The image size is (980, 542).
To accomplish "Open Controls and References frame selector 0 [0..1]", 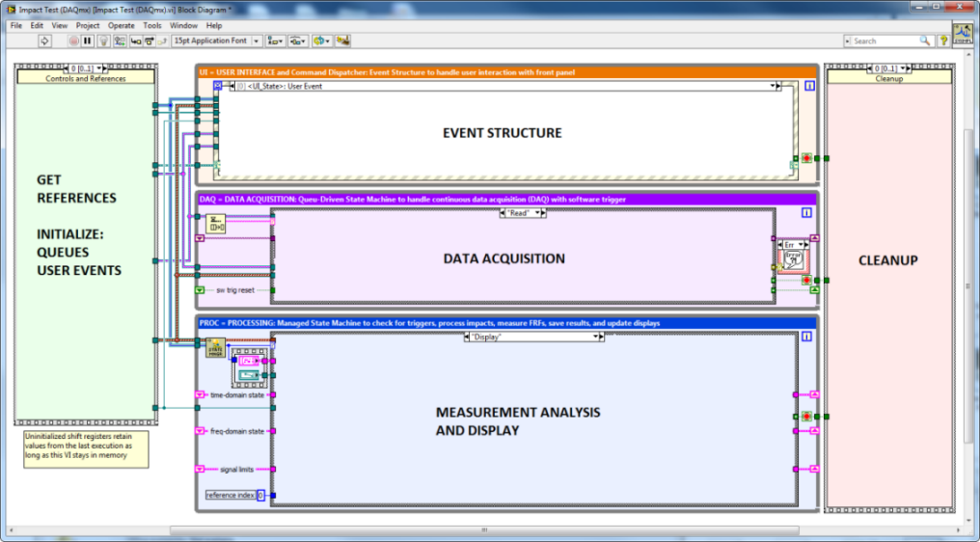I will [86, 68].
